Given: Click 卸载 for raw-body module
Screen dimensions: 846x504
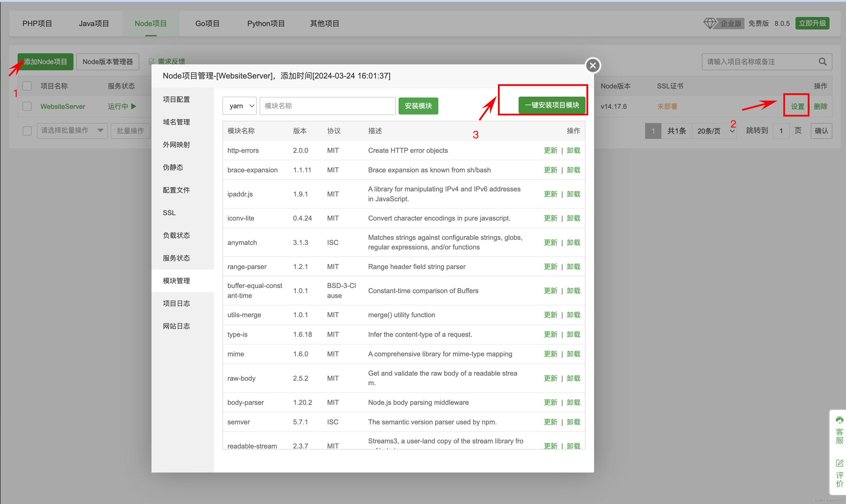Looking at the screenshot, I should pyautogui.click(x=573, y=378).
